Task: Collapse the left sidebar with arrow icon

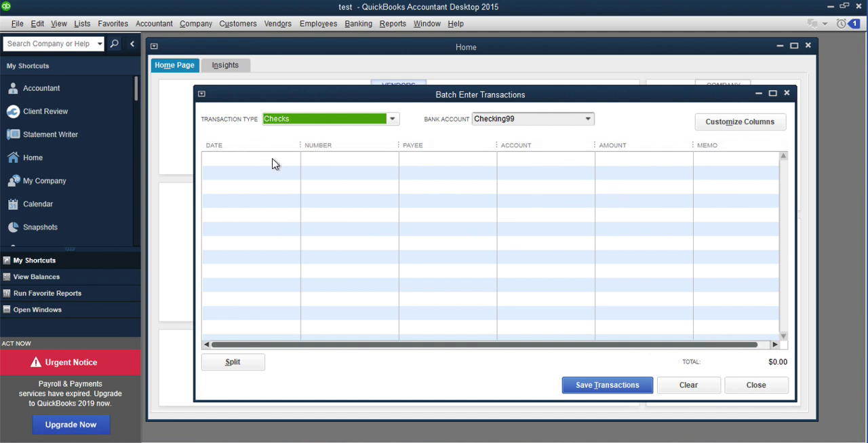Action: [x=132, y=43]
